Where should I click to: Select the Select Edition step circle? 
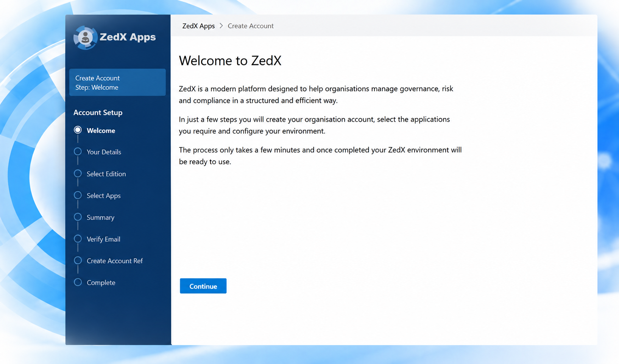[78, 174]
